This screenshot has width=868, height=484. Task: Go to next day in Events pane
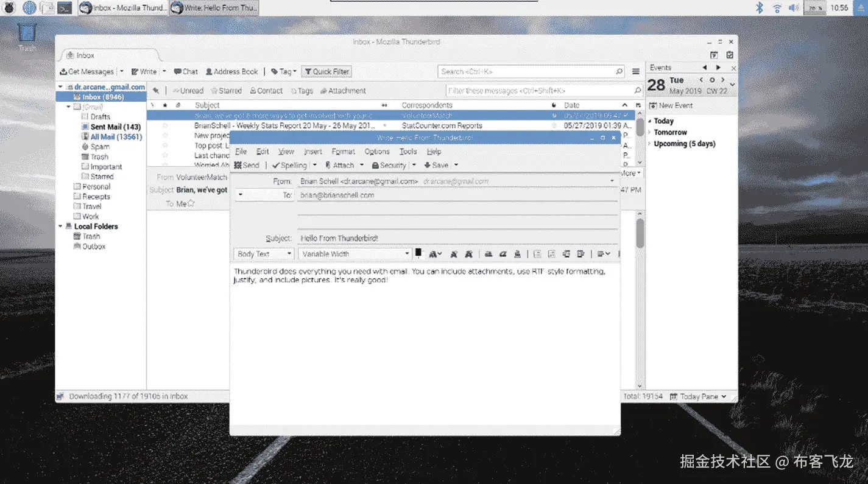click(723, 80)
